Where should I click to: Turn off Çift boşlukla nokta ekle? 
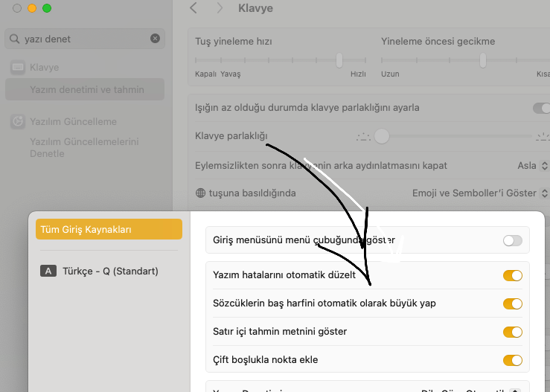coord(512,360)
